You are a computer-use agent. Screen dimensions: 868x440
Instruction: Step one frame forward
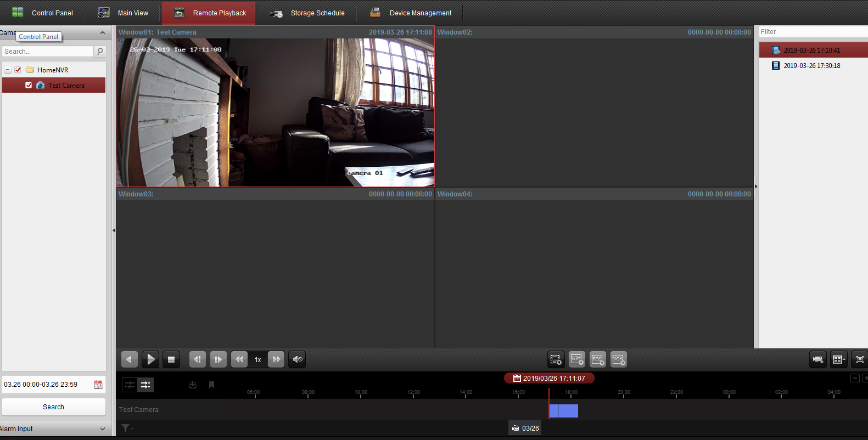point(218,359)
